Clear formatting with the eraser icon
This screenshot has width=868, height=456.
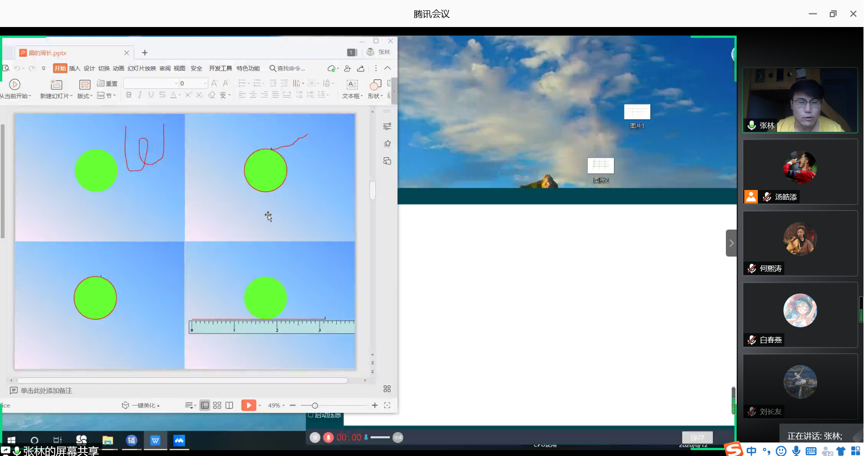pos(211,95)
